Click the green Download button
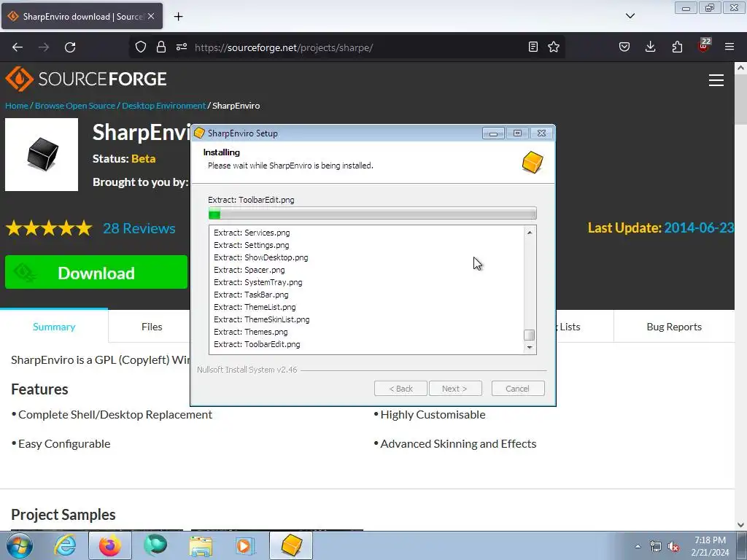This screenshot has height=560, width=747. 96,272
